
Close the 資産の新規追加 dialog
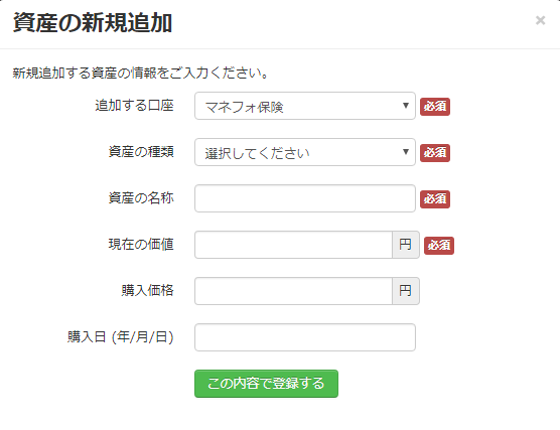(540, 20)
